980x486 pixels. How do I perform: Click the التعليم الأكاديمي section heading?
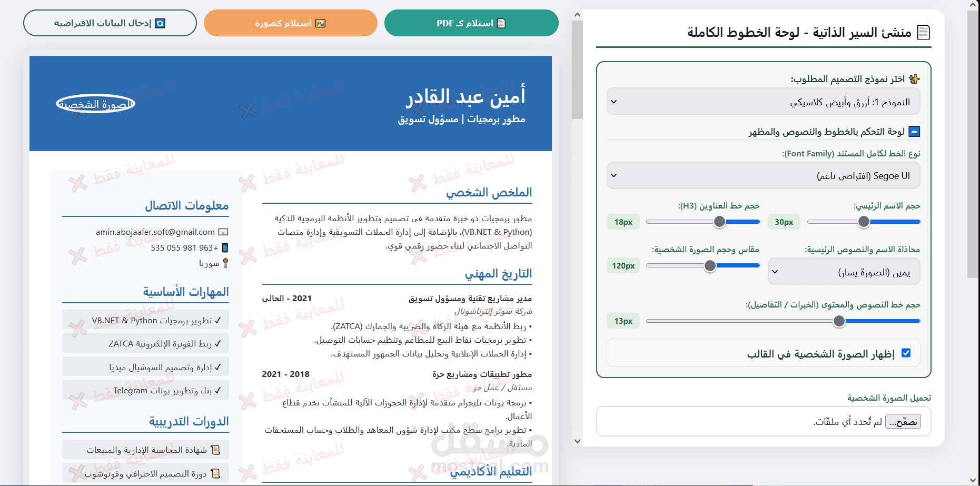coord(491,471)
